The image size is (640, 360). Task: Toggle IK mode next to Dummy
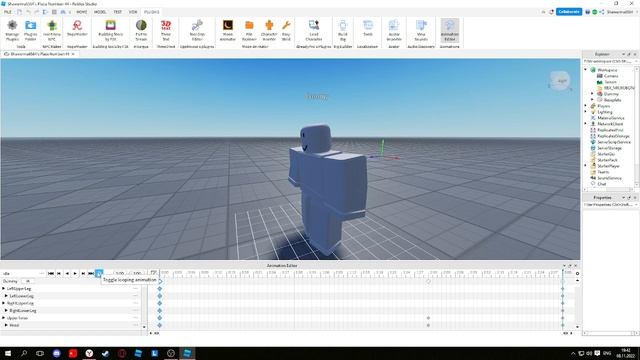[x=28, y=281]
